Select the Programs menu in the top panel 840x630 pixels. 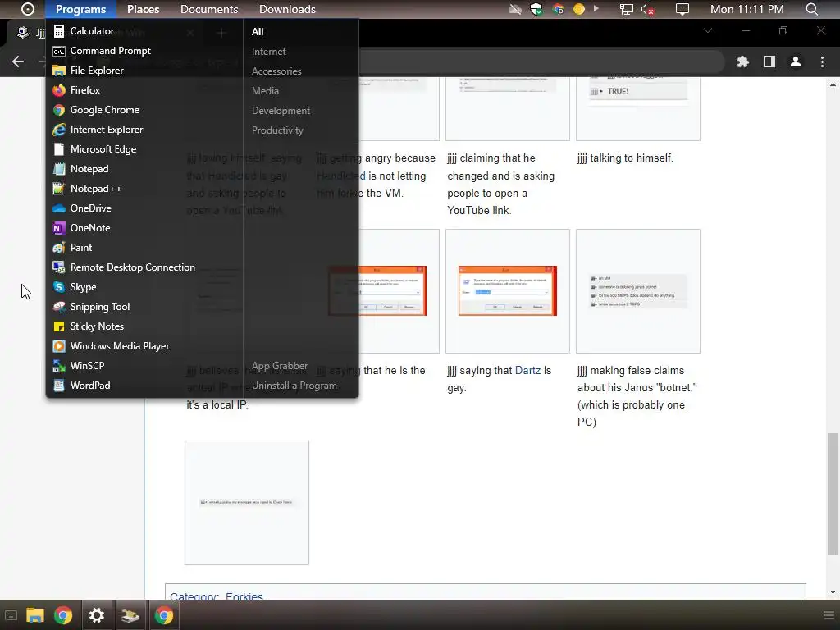click(81, 9)
